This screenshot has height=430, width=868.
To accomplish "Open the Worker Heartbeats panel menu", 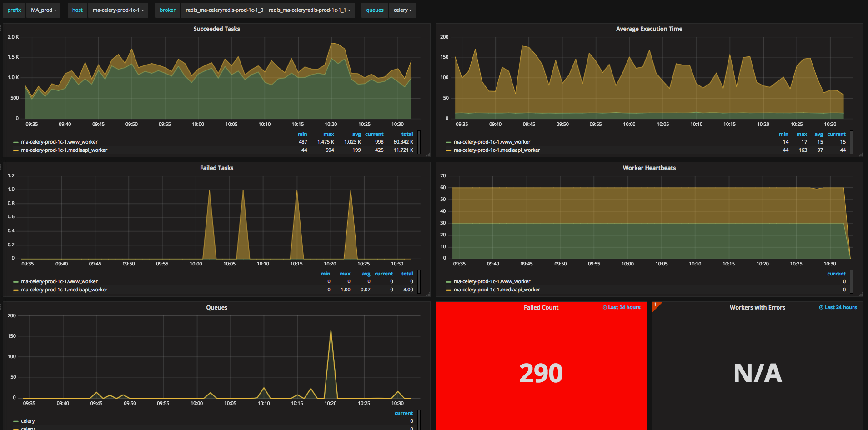I will [649, 168].
